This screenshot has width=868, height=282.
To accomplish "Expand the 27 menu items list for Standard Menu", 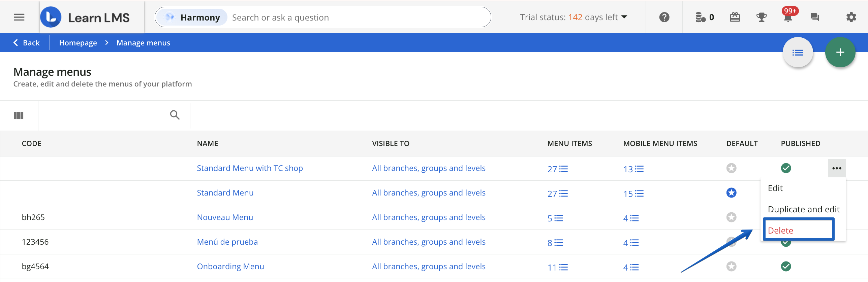I will (x=557, y=193).
